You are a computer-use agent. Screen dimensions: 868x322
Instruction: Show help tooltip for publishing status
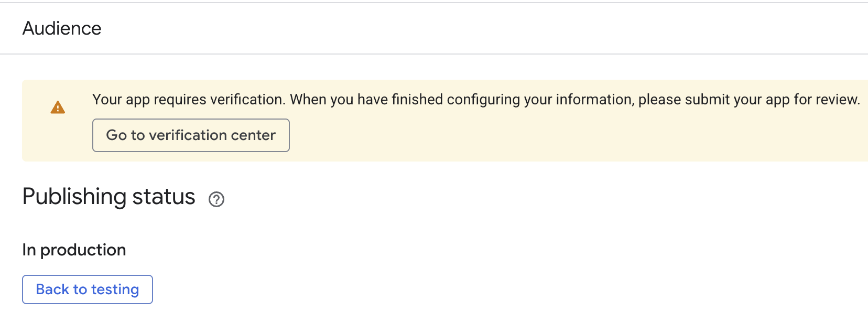(x=216, y=199)
